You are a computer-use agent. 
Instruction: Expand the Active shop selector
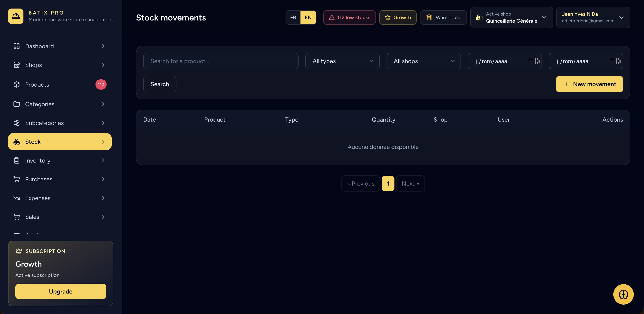[x=511, y=17]
